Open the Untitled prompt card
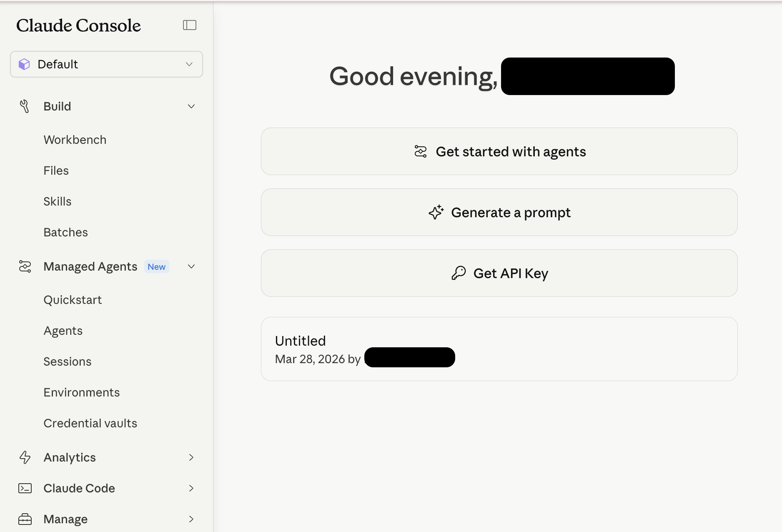The height and width of the screenshot is (532, 782). 499,349
